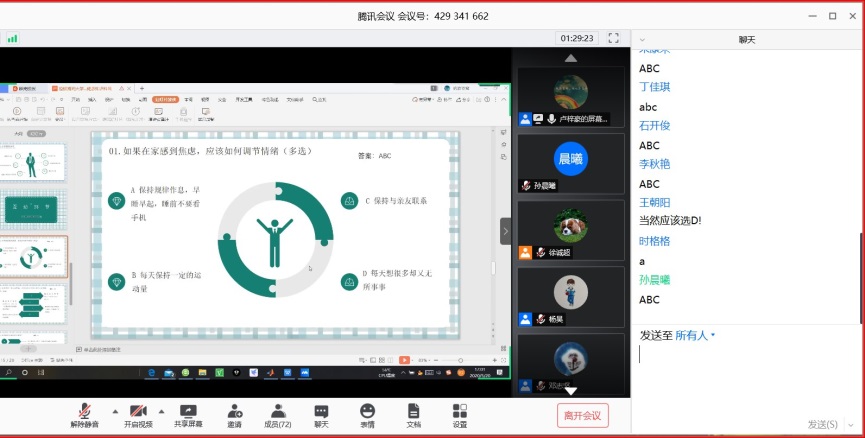
Task: Turn on camera with 开启视频 button
Action: [137, 414]
